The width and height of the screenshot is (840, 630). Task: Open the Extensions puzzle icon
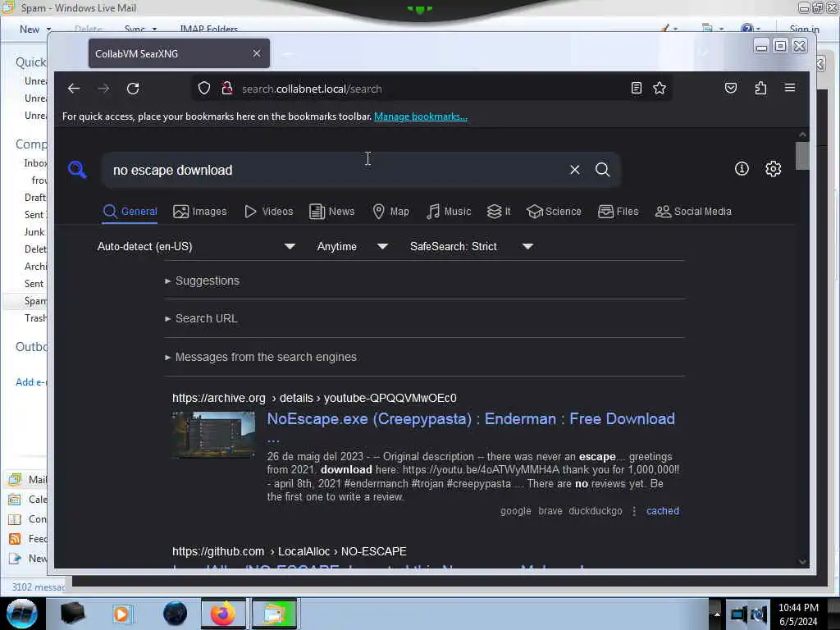760,88
